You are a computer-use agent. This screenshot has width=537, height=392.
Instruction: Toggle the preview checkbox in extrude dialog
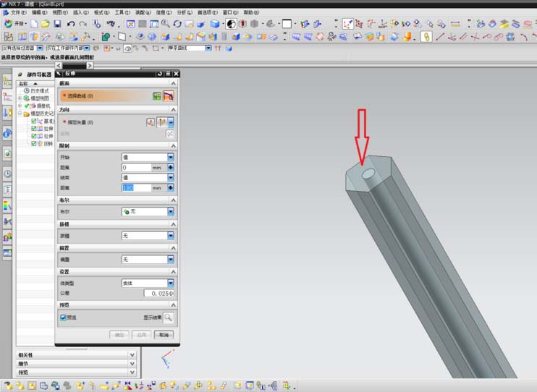[63, 318]
